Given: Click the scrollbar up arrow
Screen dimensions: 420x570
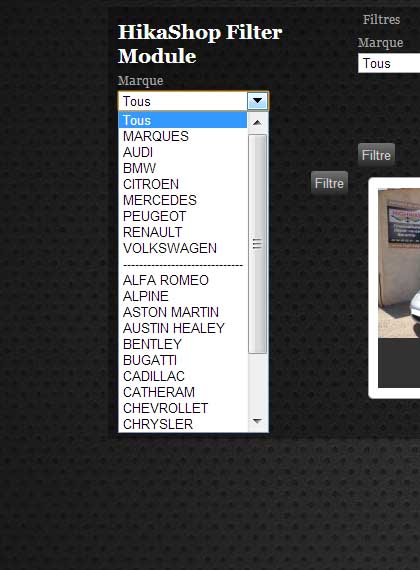Looking at the screenshot, I should point(257,123).
